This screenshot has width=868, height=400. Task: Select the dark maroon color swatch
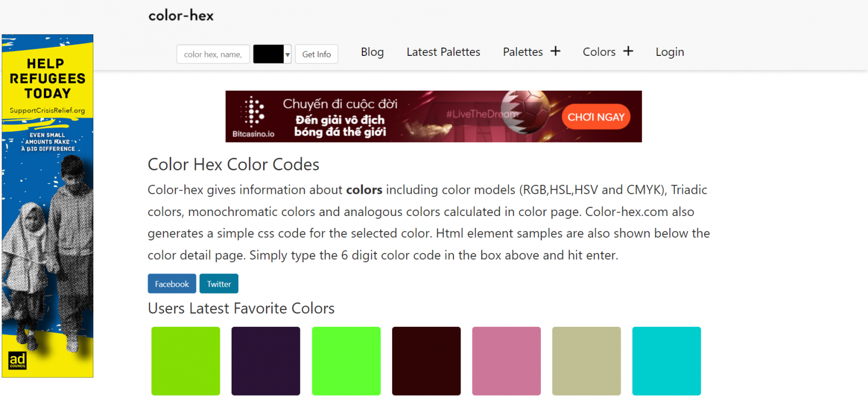426,361
